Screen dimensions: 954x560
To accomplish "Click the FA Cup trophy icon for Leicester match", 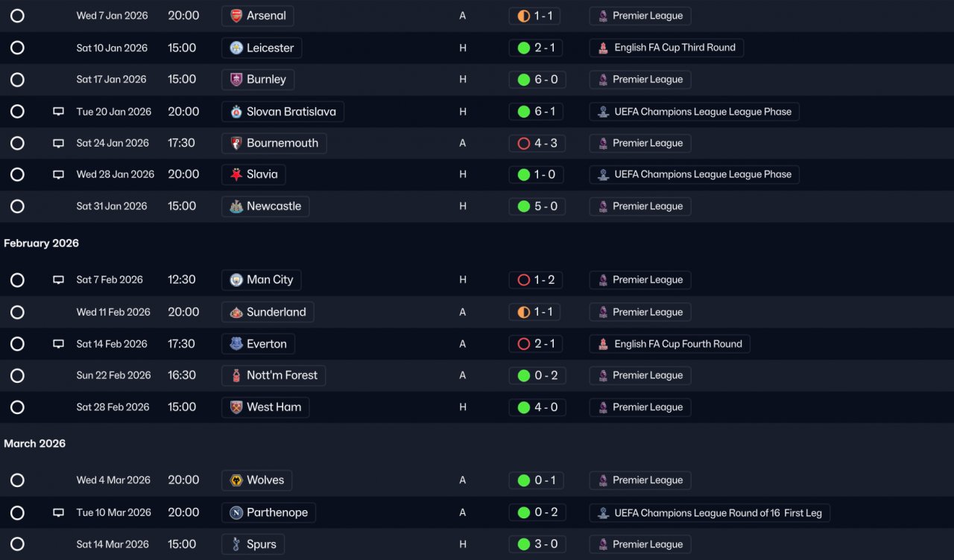I will (603, 48).
